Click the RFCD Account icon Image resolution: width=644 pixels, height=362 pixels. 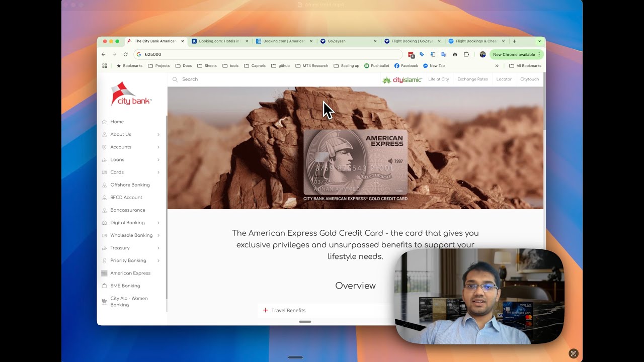click(104, 197)
